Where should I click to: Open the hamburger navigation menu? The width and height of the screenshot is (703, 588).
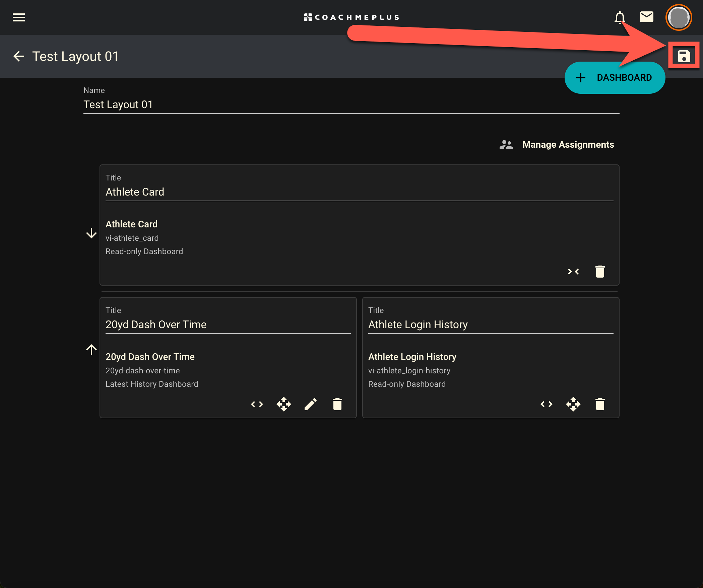pos(19,17)
